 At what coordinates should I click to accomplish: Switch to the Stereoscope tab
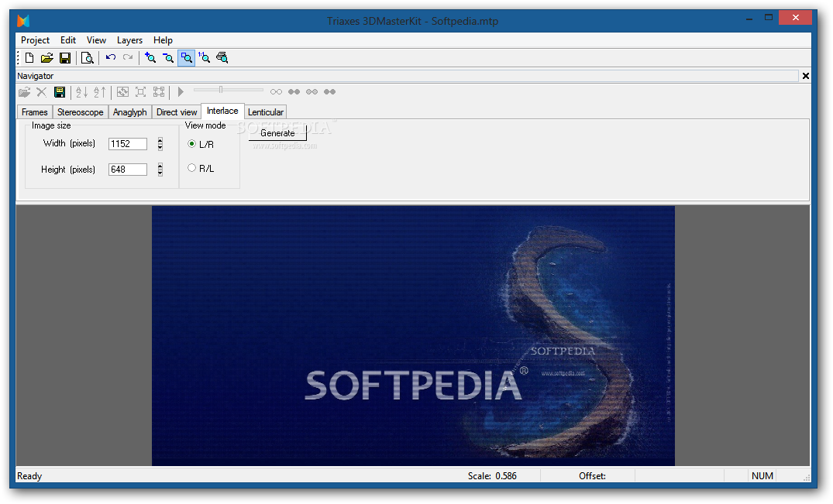(81, 112)
